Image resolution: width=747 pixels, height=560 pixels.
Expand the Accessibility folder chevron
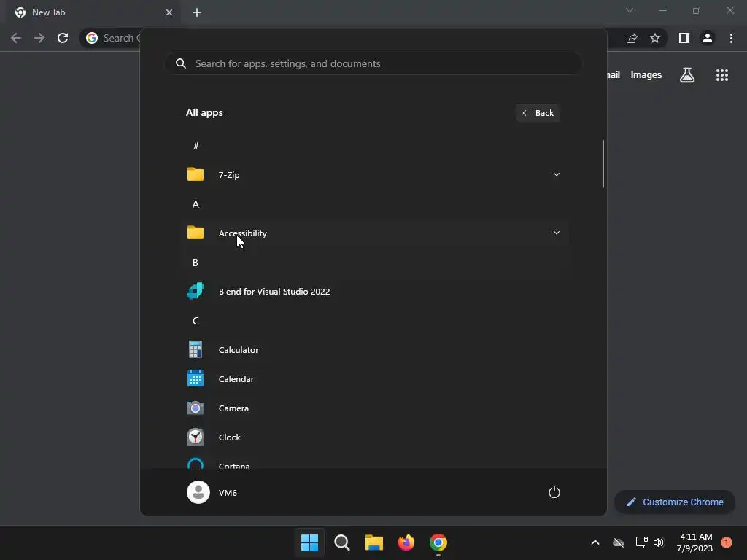point(557,233)
